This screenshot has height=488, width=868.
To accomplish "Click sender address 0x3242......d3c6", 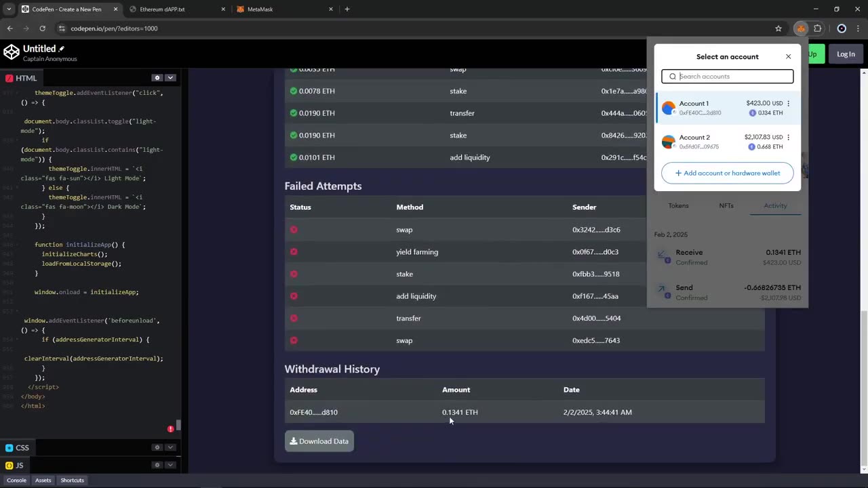I will [596, 230].
